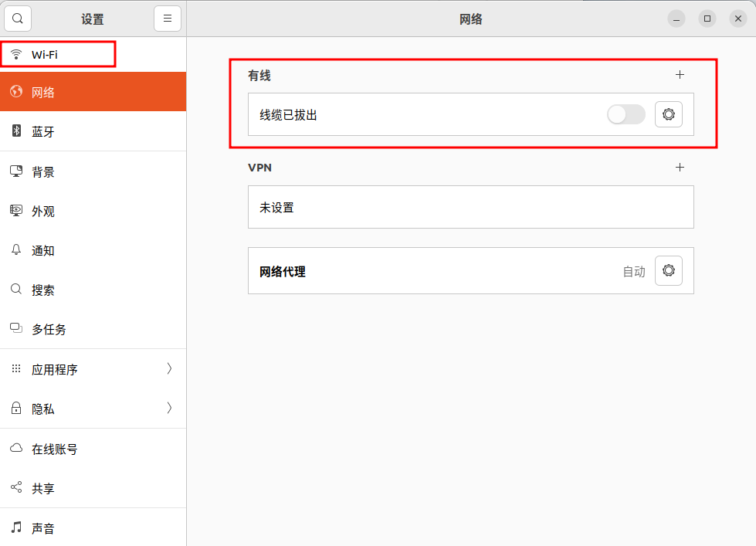Expand the 应用程序 chevron
Viewport: 756px width, 546px height.
coord(169,368)
